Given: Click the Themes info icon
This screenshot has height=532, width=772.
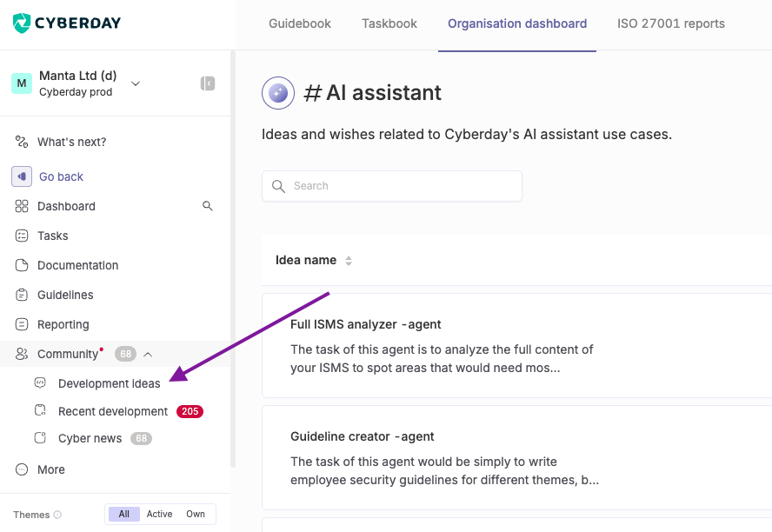Looking at the screenshot, I should [x=57, y=515].
